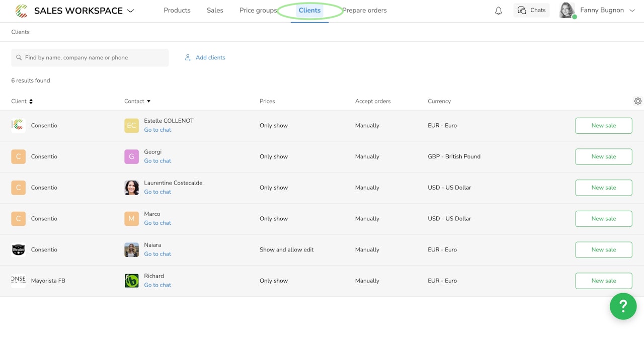Click the Accept orders column header
Screen dimensions: 644x349
[373, 101]
